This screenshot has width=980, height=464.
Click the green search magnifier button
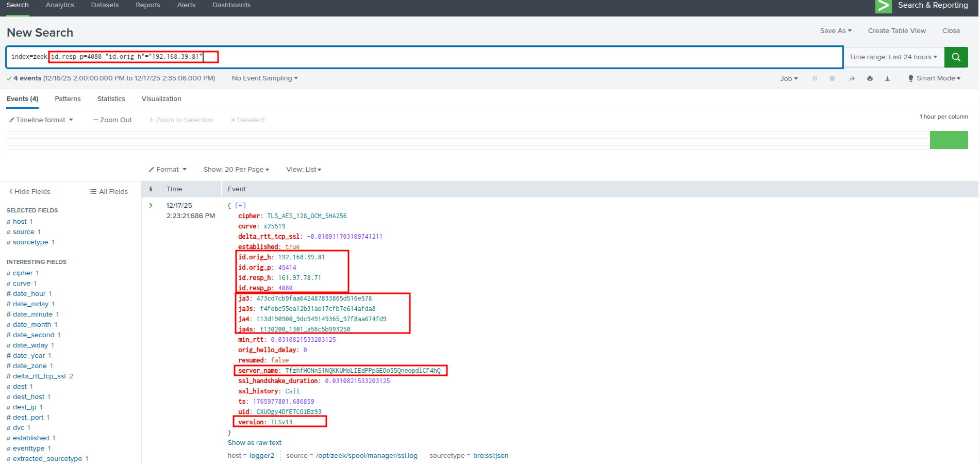[956, 57]
